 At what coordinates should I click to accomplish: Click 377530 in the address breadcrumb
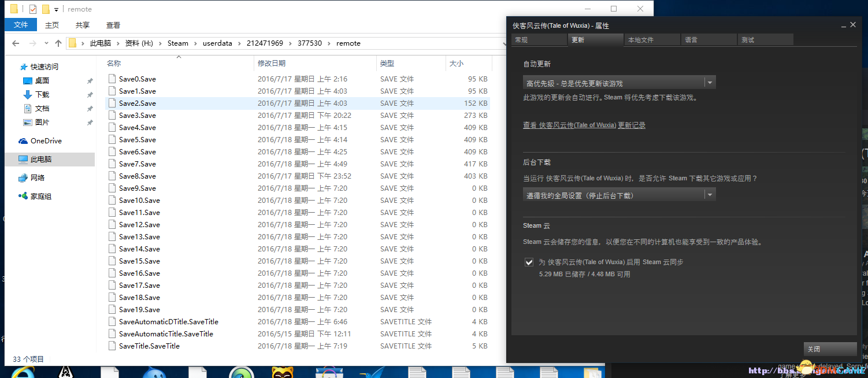click(310, 43)
